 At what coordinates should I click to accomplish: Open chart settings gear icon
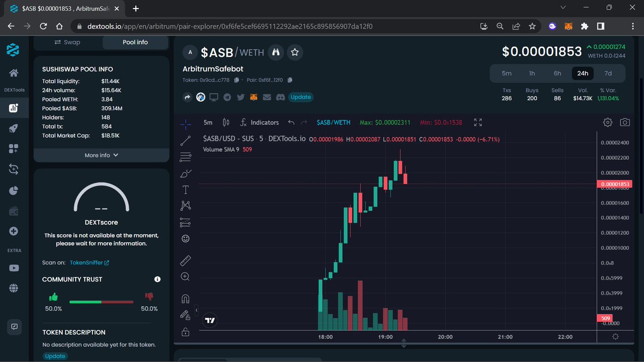point(608,122)
